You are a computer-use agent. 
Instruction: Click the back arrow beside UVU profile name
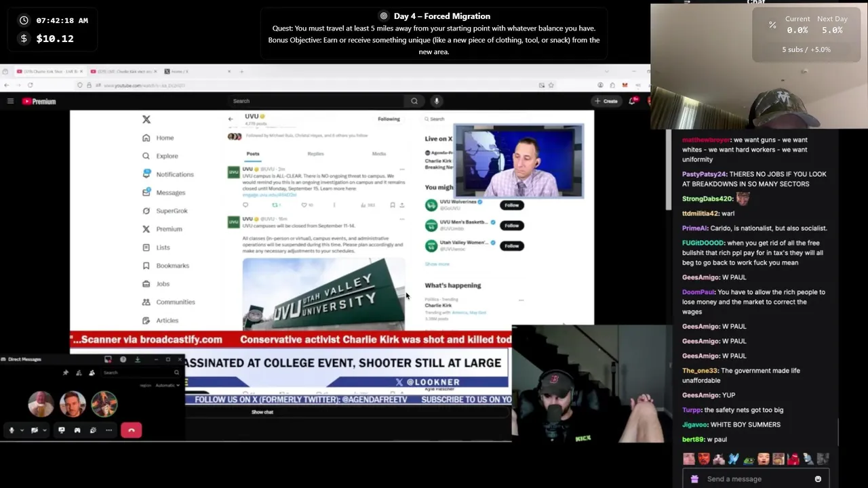(231, 119)
